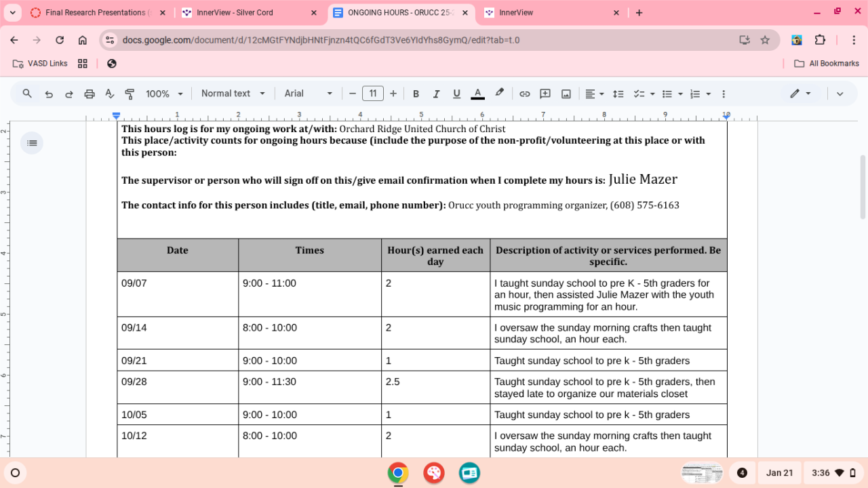Click the insert image icon
The height and width of the screenshot is (488, 868).
(566, 94)
